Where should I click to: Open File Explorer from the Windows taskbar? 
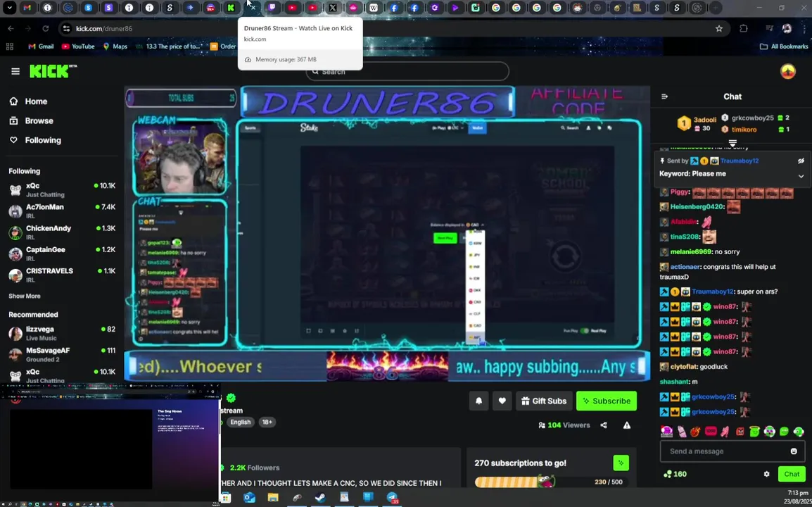[273, 498]
